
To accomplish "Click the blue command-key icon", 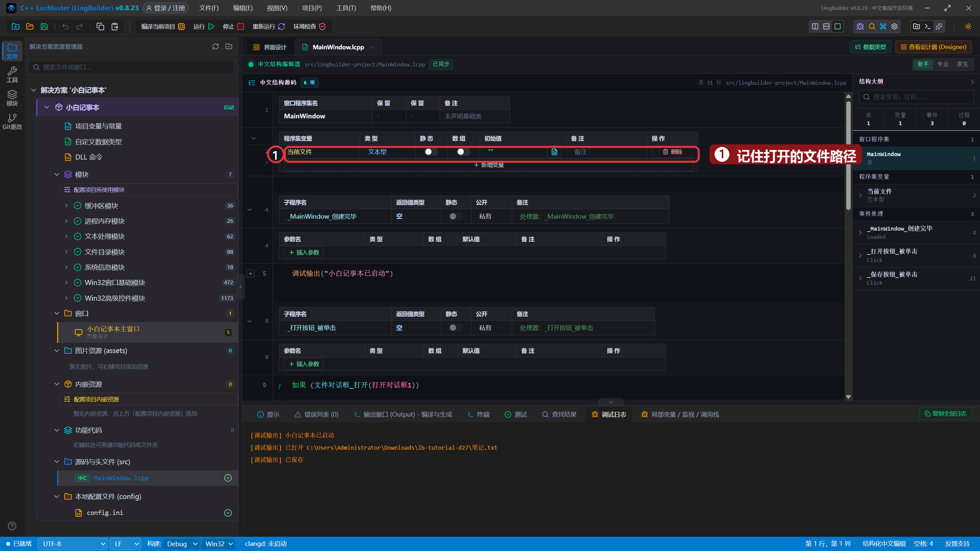I will click(883, 27).
